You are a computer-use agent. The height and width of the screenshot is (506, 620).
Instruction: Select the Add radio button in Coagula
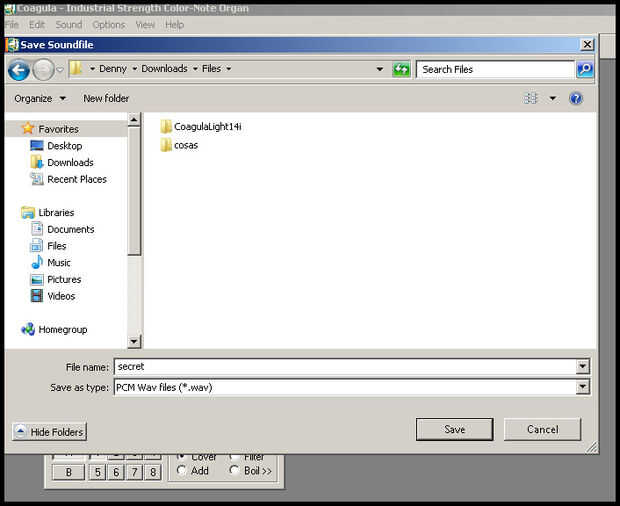click(182, 470)
